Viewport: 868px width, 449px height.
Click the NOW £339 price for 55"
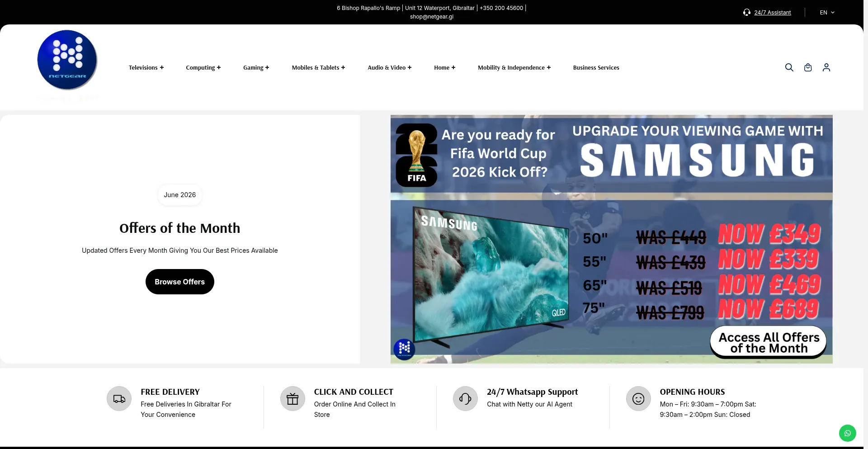coord(769,259)
